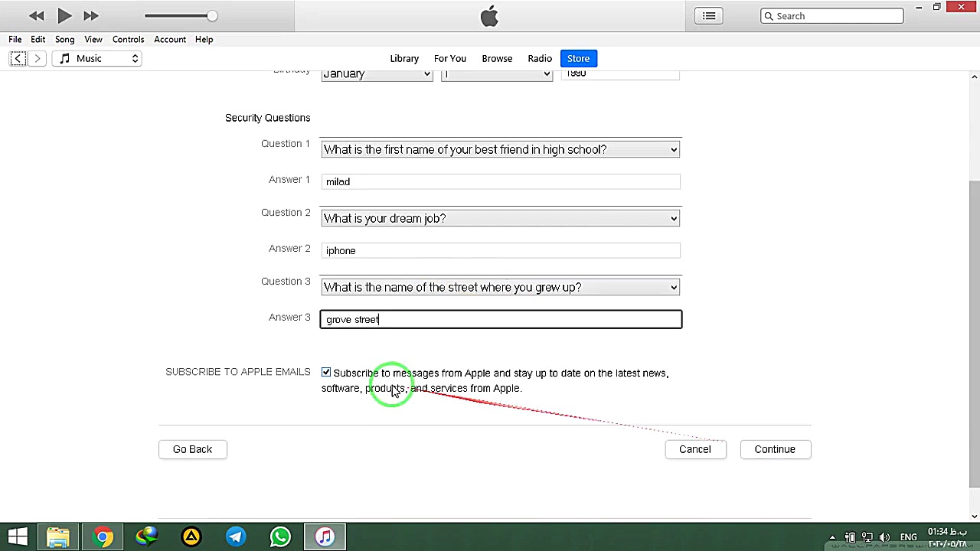Adjust the iTunes volume slider

tap(181, 15)
